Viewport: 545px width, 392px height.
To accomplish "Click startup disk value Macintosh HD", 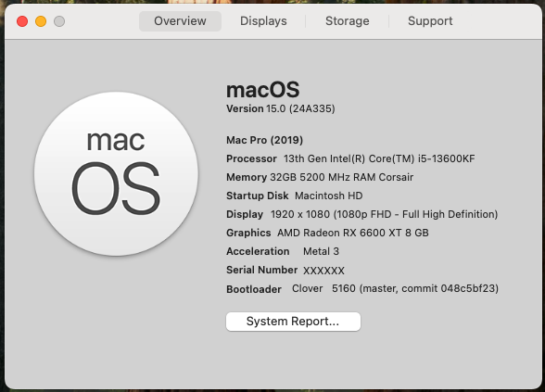I will coord(328,196).
